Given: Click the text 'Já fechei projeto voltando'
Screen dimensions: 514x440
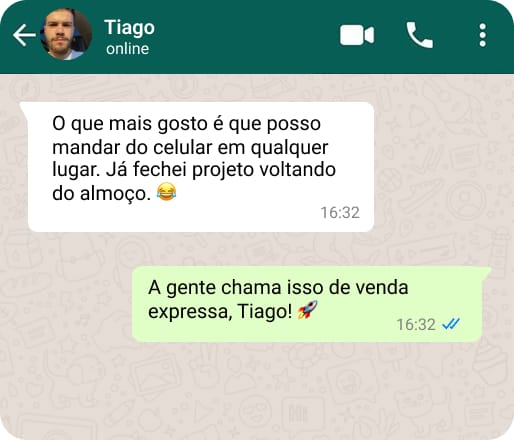Looking at the screenshot, I should pyautogui.click(x=221, y=169).
